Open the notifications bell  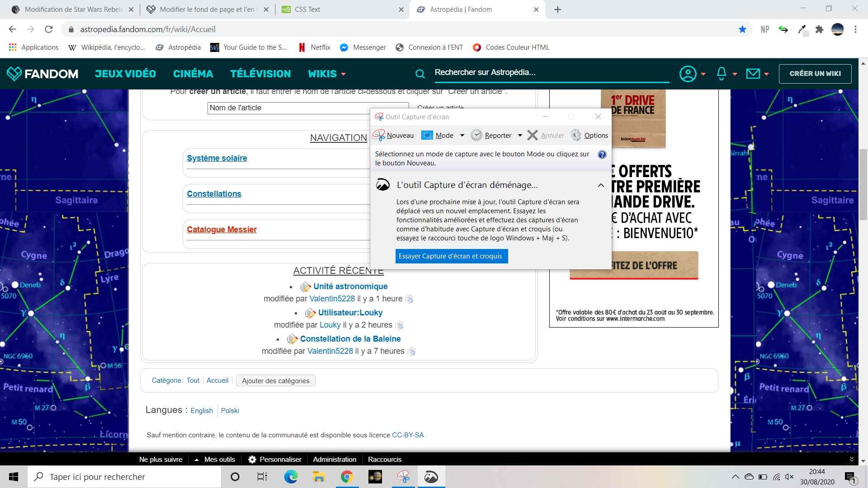[722, 74]
